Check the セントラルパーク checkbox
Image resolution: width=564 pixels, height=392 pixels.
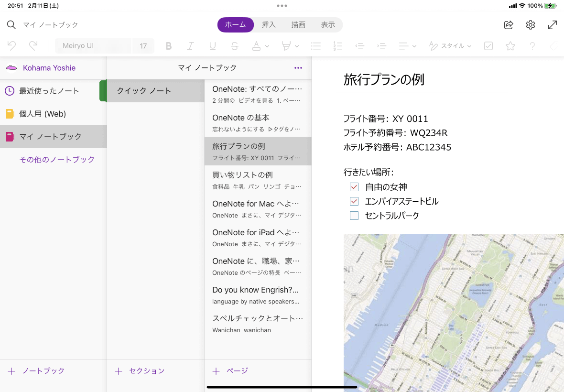(x=354, y=216)
